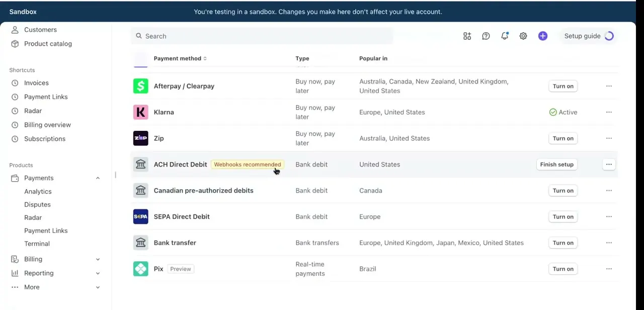
Task: Sort by Payment method column header
Action: coord(180,58)
